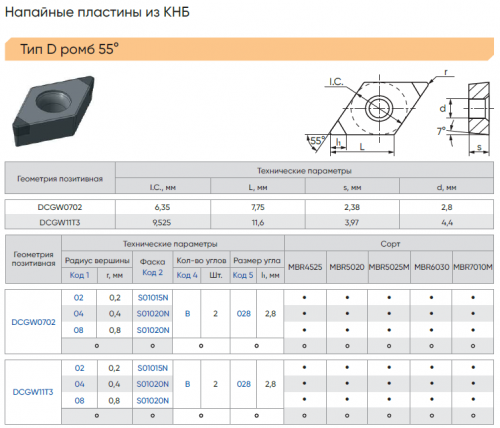Select the "I.C., мм" column header
Viewport: 500px width, 428px height.
[163, 188]
